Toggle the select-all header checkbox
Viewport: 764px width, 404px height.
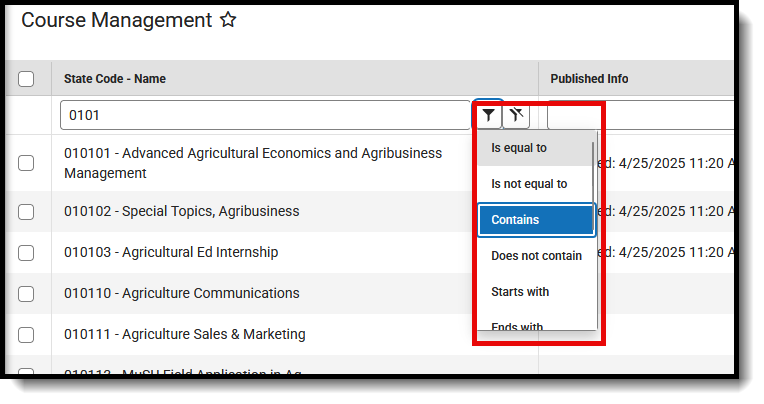(26, 79)
